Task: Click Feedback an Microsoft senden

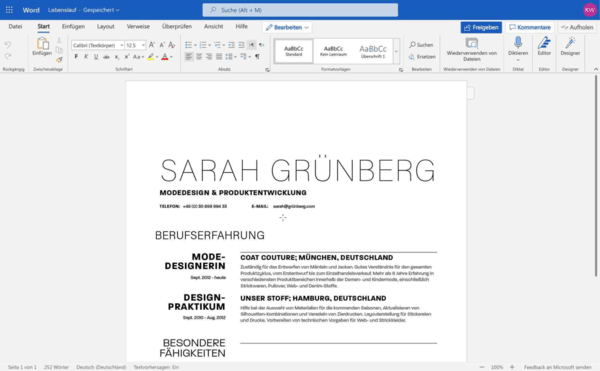Action: pos(558,367)
